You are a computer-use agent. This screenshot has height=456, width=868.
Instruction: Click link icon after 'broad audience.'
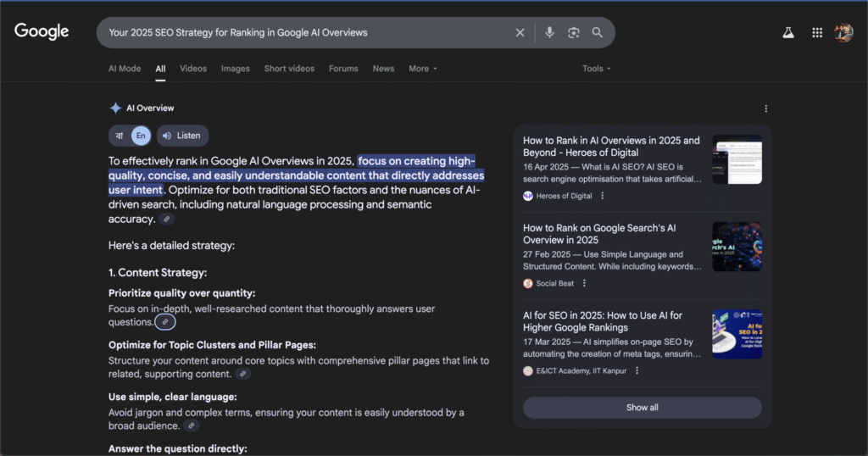(191, 425)
